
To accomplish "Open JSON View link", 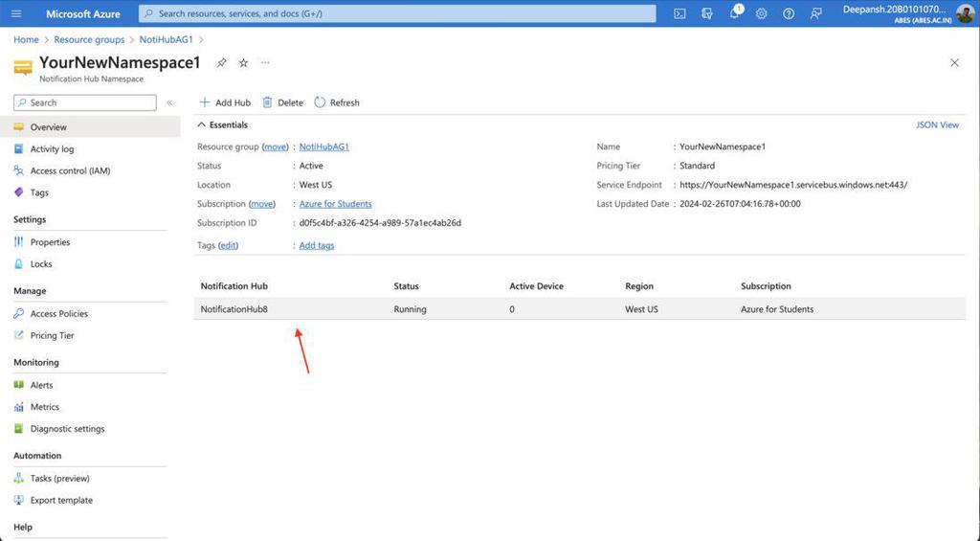I will pyautogui.click(x=937, y=125).
